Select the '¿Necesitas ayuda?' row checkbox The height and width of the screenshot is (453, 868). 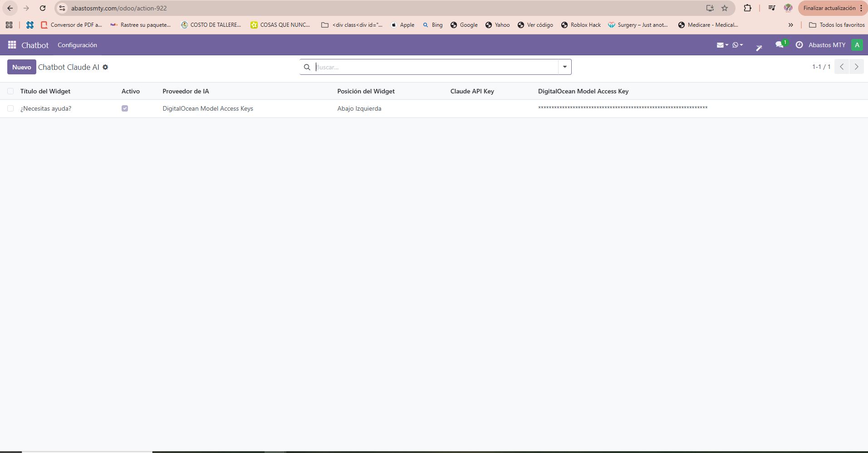[10, 108]
